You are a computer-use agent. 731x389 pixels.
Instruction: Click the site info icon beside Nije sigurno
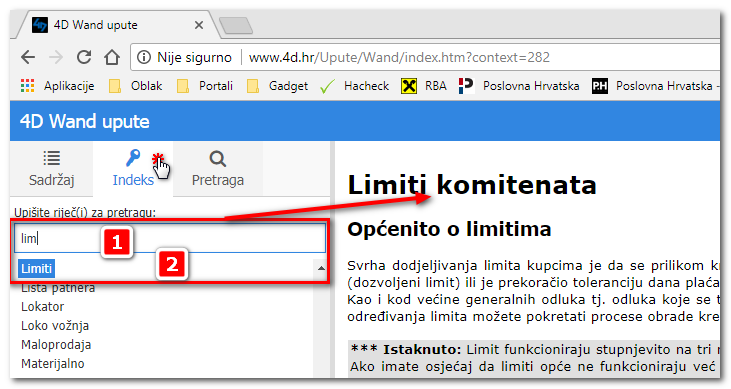click(144, 57)
